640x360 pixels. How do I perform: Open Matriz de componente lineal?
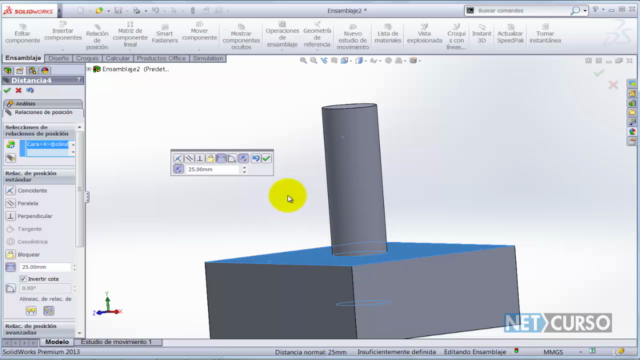click(x=130, y=34)
